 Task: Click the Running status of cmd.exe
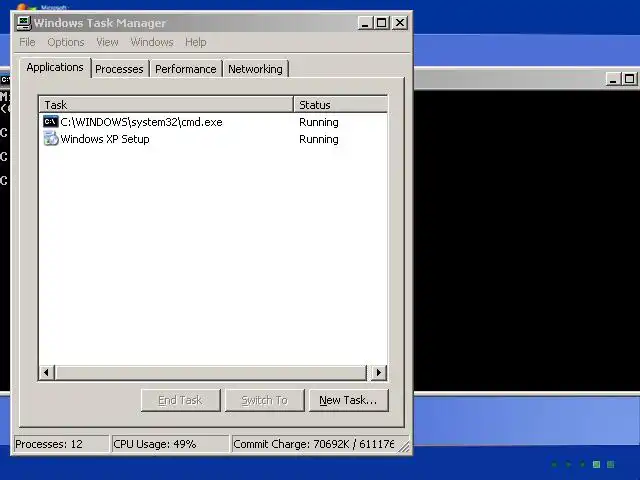tap(319, 122)
